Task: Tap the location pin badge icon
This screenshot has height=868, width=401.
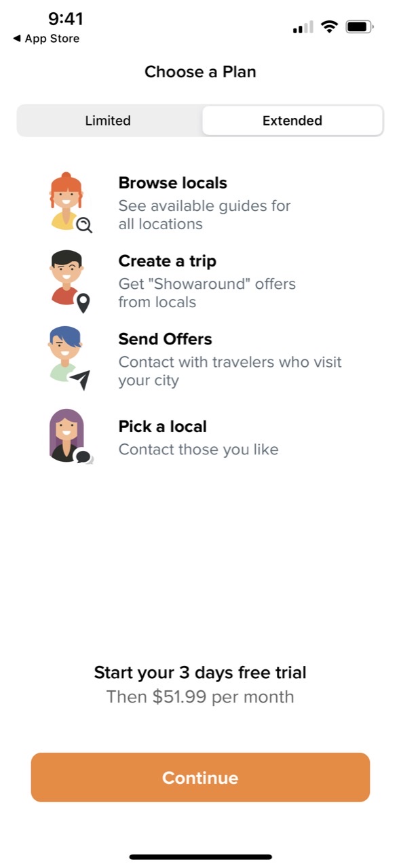Action: point(83,303)
